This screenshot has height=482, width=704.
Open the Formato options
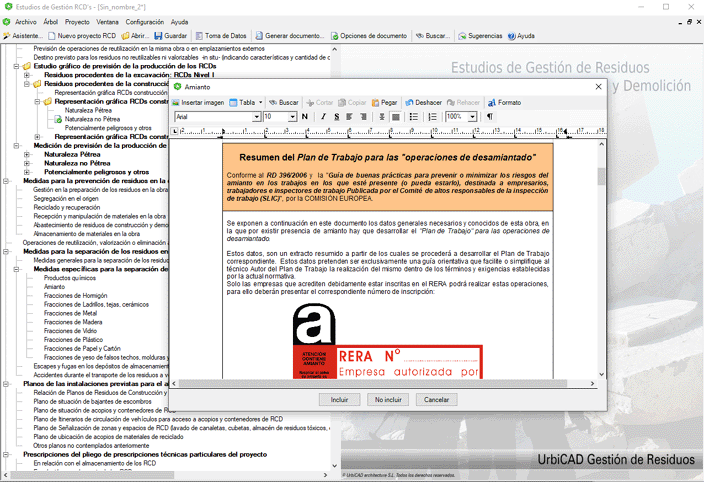click(x=505, y=103)
